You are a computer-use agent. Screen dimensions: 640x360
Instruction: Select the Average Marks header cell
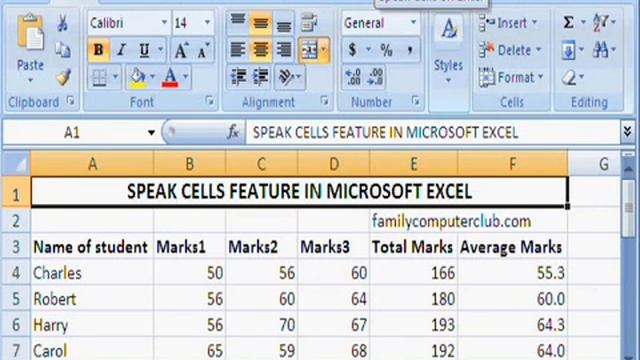point(512,247)
